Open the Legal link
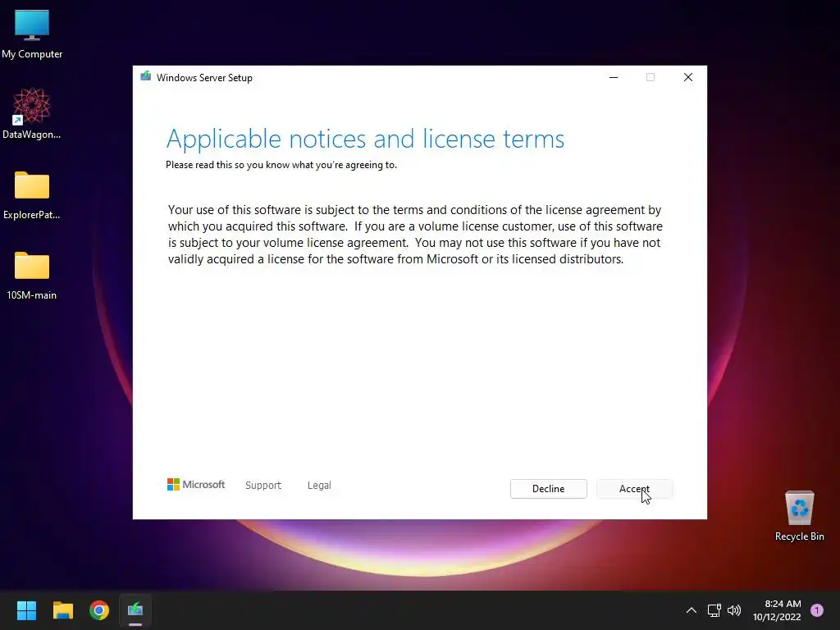Viewport: 840px width, 630px height. pyautogui.click(x=319, y=486)
